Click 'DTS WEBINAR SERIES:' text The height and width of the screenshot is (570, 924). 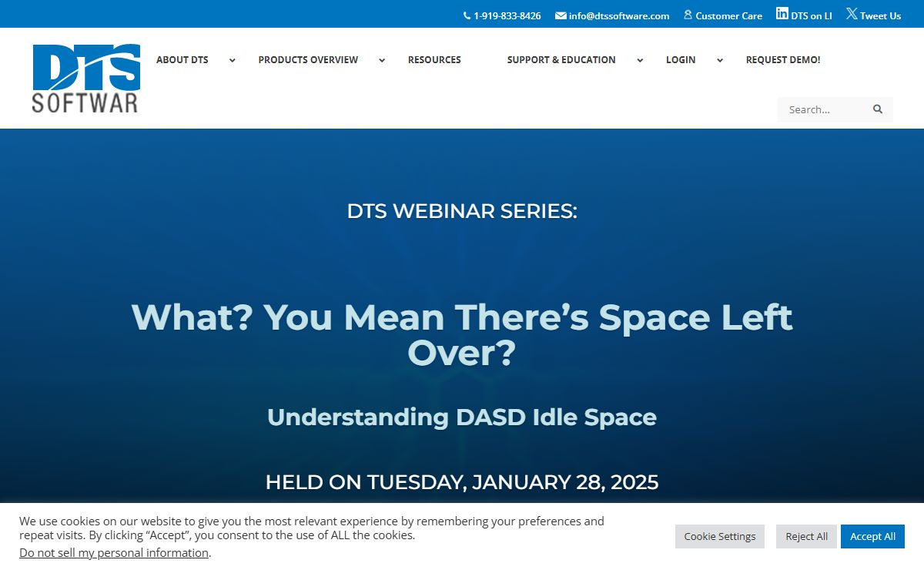[462, 211]
